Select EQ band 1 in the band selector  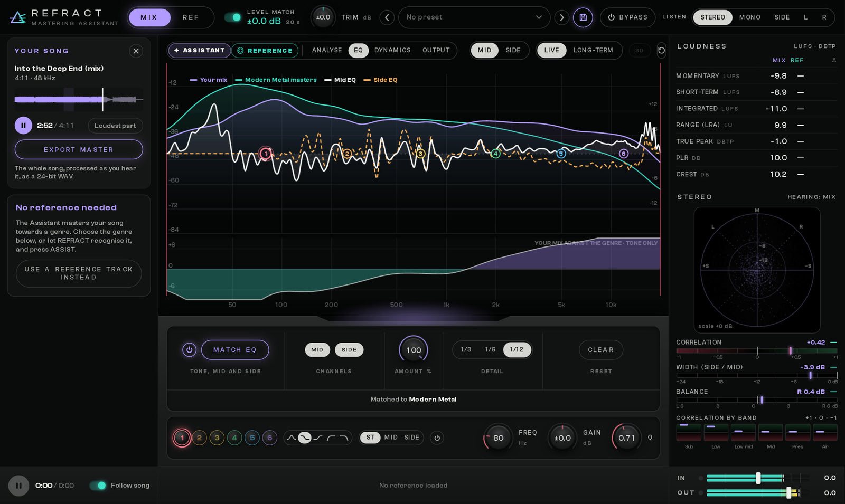182,438
